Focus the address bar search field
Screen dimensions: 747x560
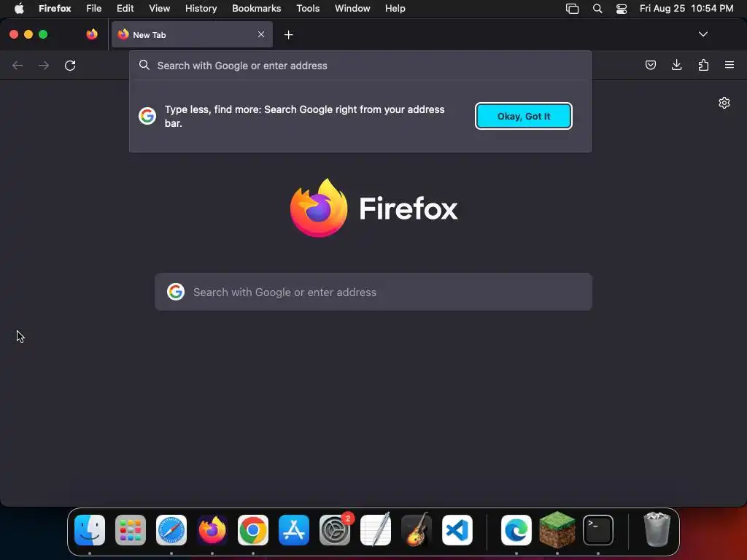(360, 66)
